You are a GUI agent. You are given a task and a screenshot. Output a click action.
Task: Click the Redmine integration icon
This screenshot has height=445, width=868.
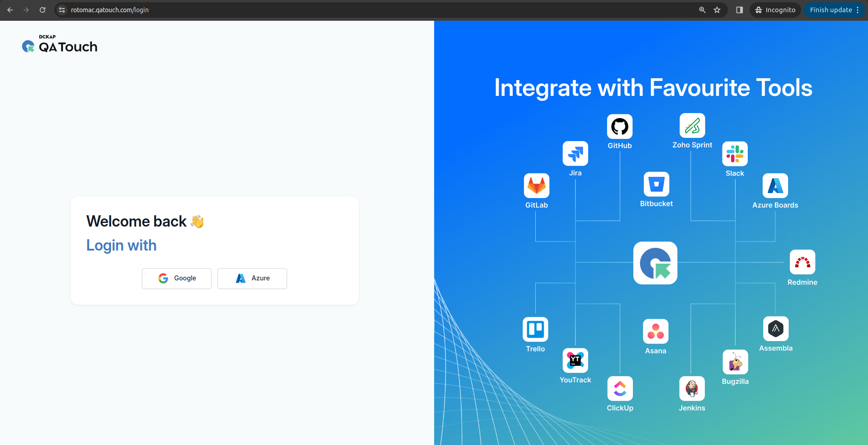(x=802, y=262)
